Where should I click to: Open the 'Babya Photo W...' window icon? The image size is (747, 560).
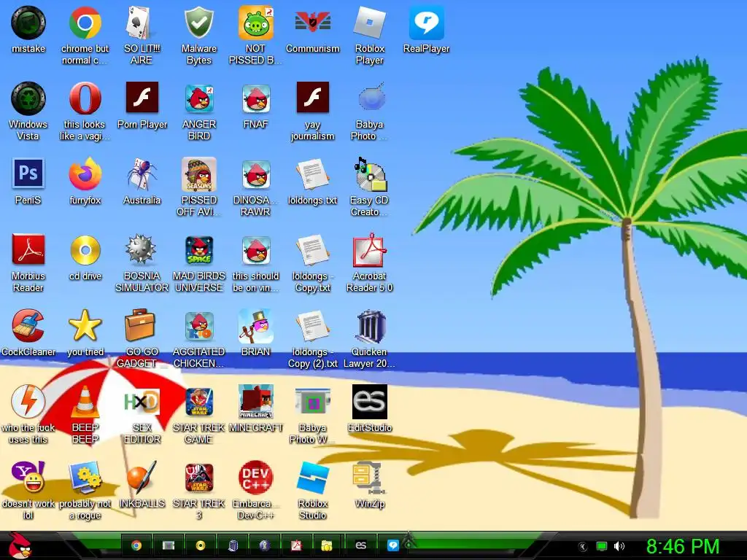coord(312,402)
